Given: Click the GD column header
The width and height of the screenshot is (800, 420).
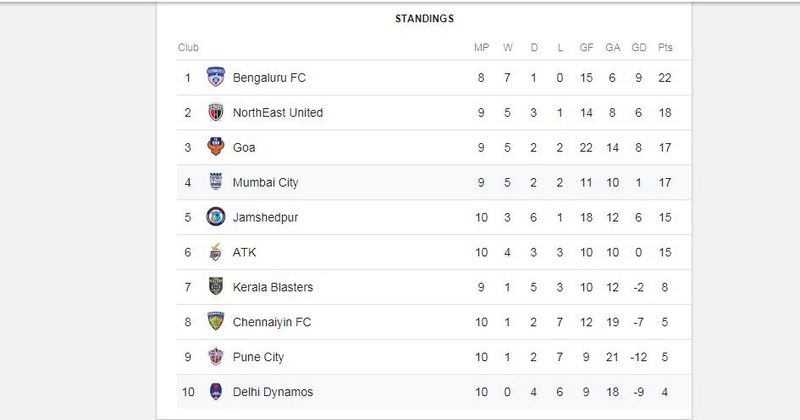Looking at the screenshot, I should (x=639, y=47).
